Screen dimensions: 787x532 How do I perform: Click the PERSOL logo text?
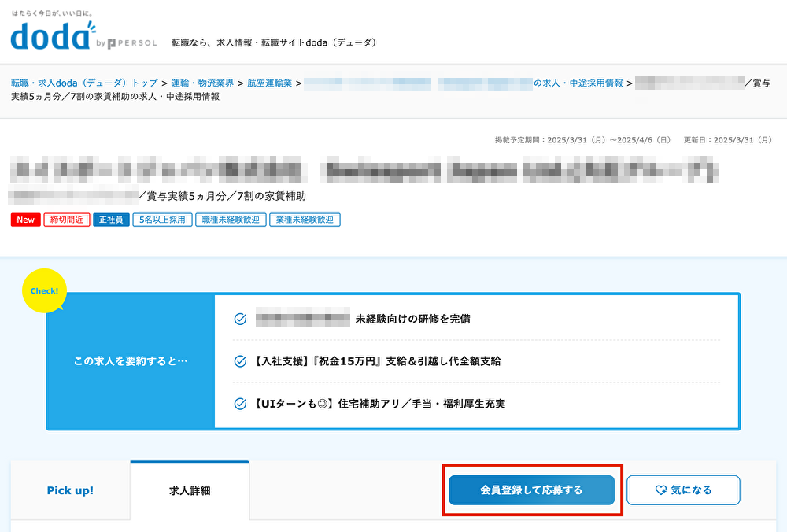132,43
